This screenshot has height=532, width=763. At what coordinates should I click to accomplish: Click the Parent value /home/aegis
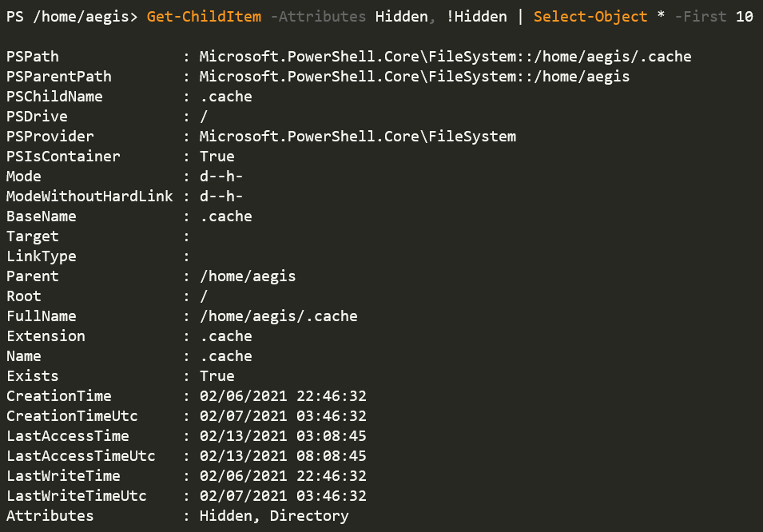[x=248, y=276]
